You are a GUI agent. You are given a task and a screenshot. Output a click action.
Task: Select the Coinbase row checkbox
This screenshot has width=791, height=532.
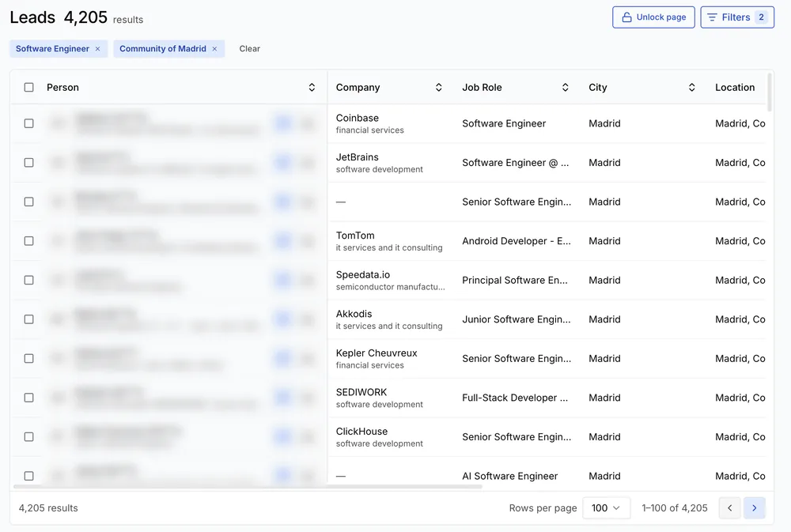coord(28,123)
